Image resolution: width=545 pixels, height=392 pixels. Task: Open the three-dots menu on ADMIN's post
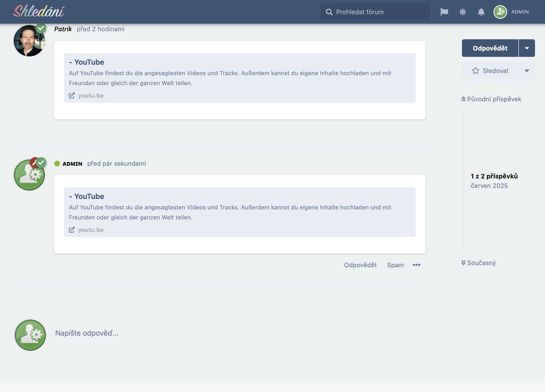(x=416, y=265)
